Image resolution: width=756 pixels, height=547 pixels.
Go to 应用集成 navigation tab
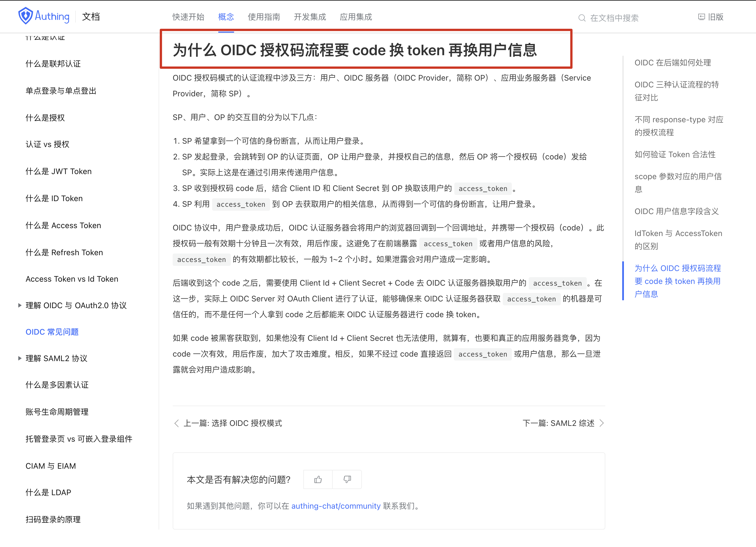[x=356, y=17]
